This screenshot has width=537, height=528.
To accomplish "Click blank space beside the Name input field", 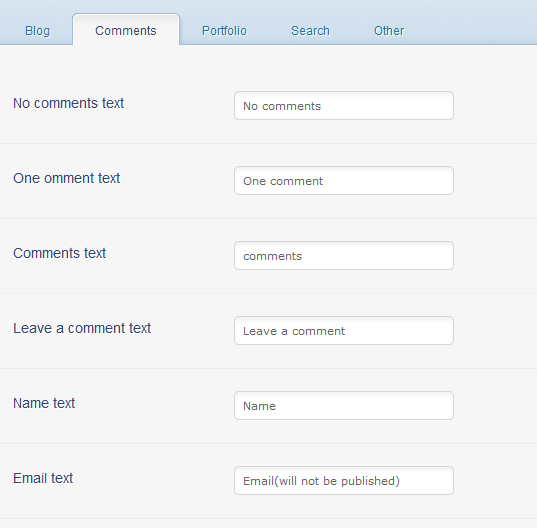I will (x=495, y=406).
